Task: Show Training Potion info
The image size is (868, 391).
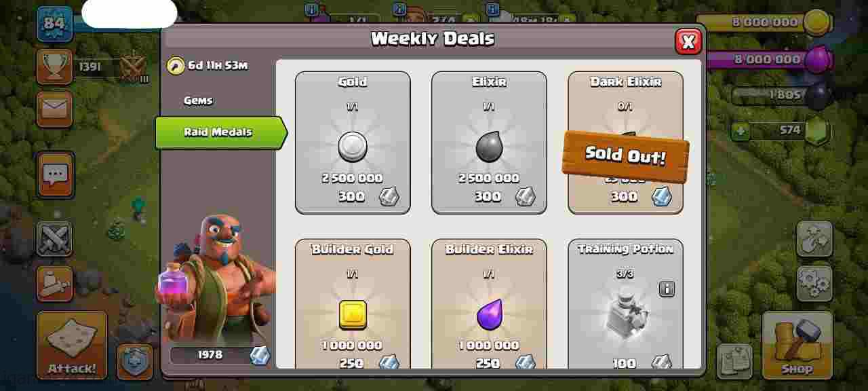Action: tap(667, 289)
